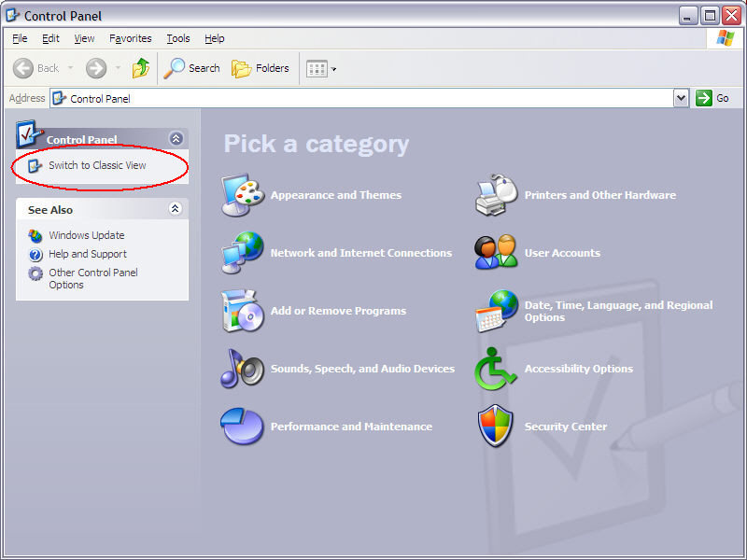
Task: Open the Performance and Maintenance link
Action: [351, 427]
